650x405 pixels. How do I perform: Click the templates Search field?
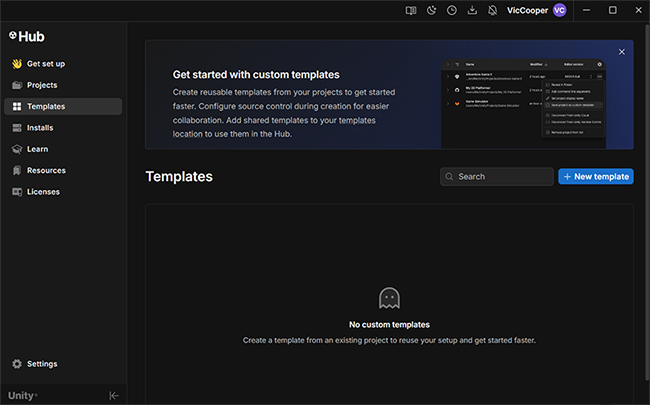coord(497,177)
